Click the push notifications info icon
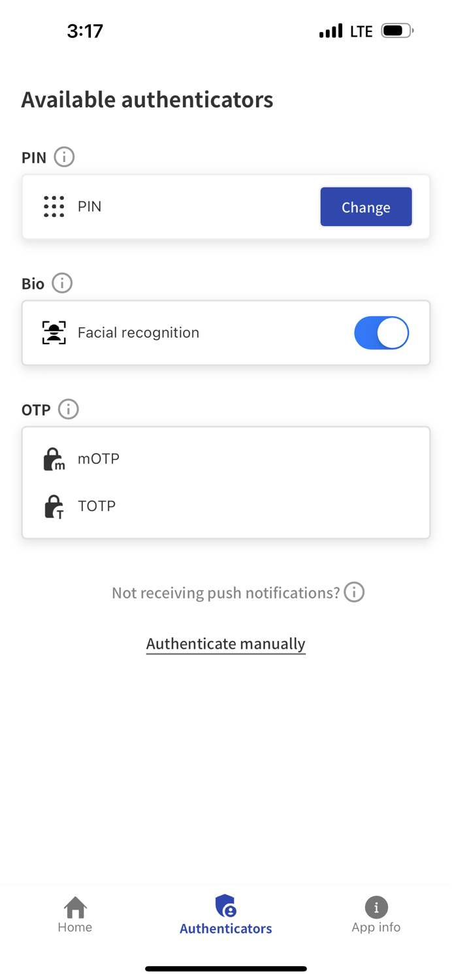The image size is (452, 980). coord(354,592)
